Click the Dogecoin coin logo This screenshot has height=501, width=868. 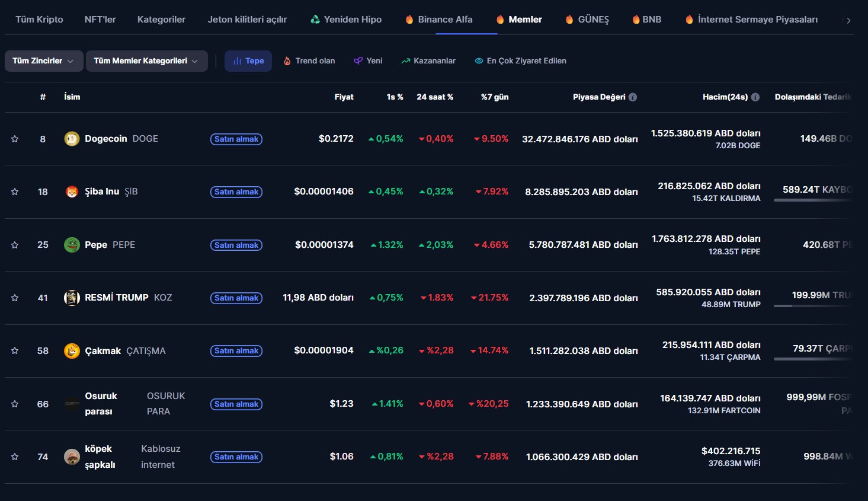[72, 139]
